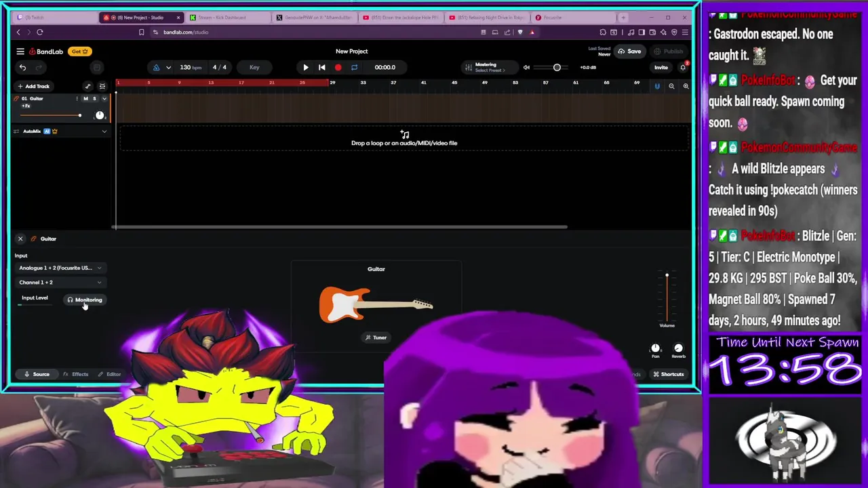The image size is (868, 488).
Task: Open the Key selector
Action: tap(254, 67)
